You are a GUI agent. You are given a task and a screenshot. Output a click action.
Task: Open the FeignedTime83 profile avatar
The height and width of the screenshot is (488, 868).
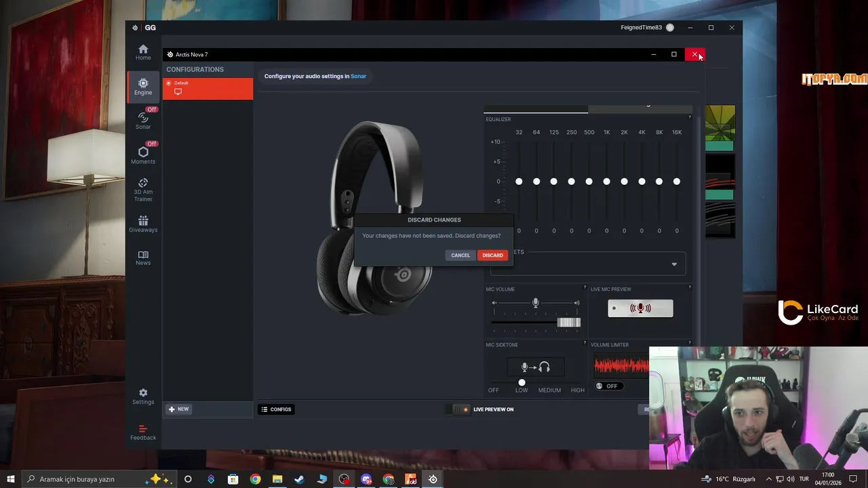tap(670, 28)
